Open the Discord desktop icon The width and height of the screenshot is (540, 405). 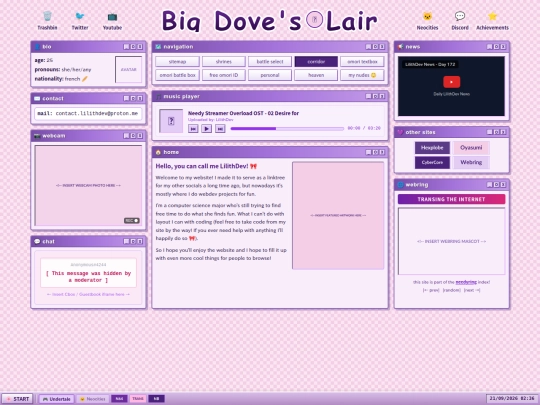click(x=460, y=21)
